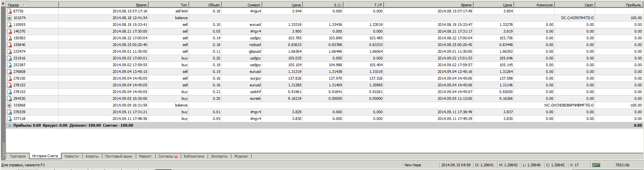Screen dimensions: 644x170
Task: Click the open time 2014.09.05 10:30:06
Action: pyautogui.click(x=130, y=98)
